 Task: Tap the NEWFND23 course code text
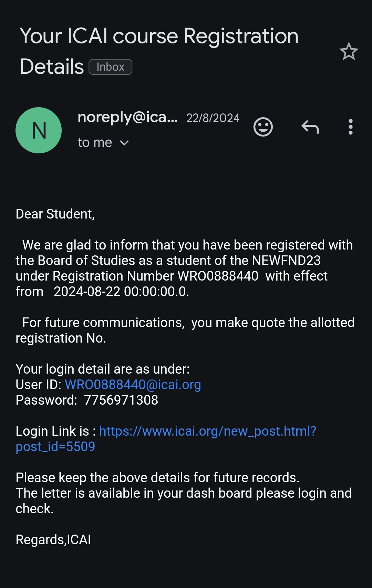click(x=286, y=261)
